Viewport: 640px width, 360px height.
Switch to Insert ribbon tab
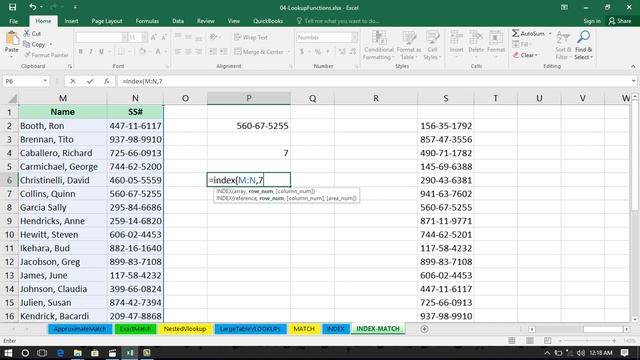[x=71, y=21]
